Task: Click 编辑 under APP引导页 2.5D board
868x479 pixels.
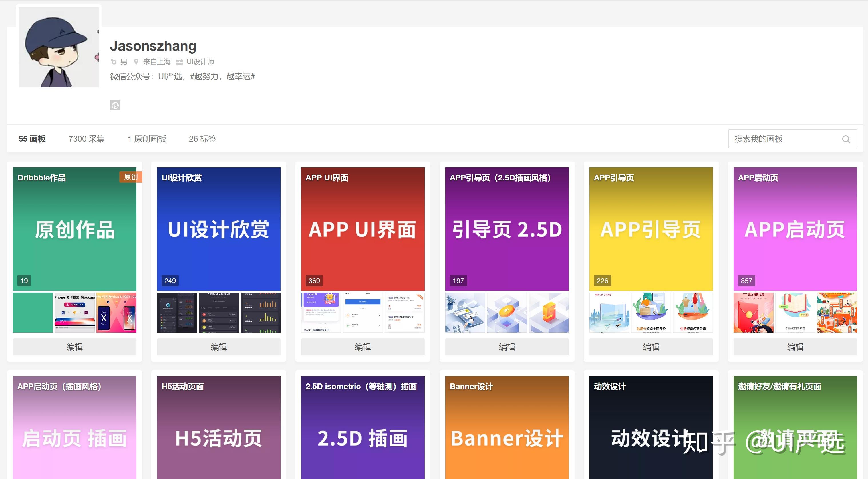Action: click(x=507, y=347)
